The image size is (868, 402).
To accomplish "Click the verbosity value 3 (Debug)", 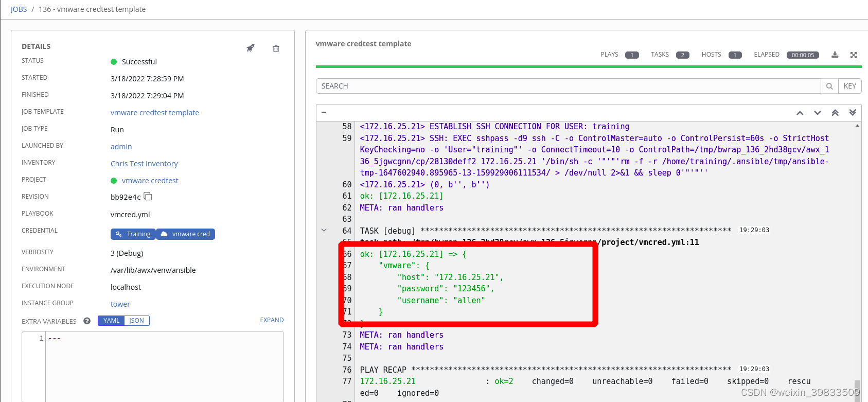I will coord(127,253).
